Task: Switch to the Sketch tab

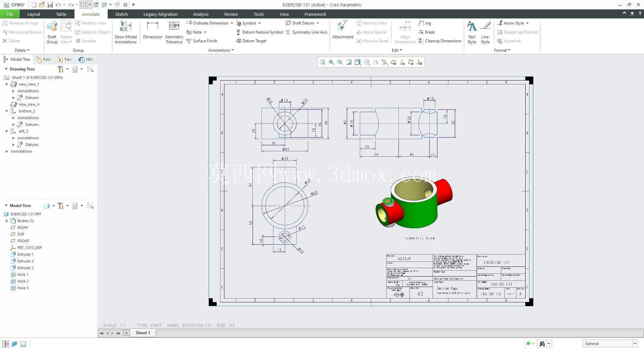Action: point(121,14)
